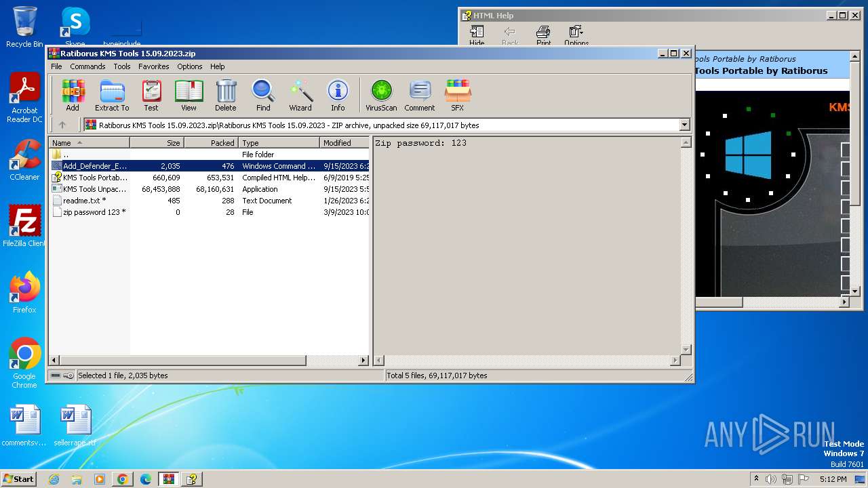Image resolution: width=868 pixels, height=488 pixels.
Task: Open the Favorites menu
Action: pyautogui.click(x=154, y=66)
